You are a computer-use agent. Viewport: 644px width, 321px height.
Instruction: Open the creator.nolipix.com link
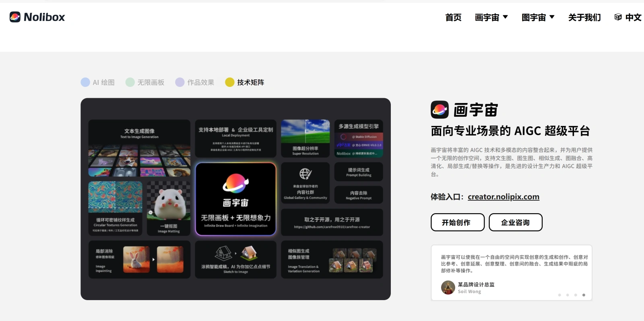point(503,197)
